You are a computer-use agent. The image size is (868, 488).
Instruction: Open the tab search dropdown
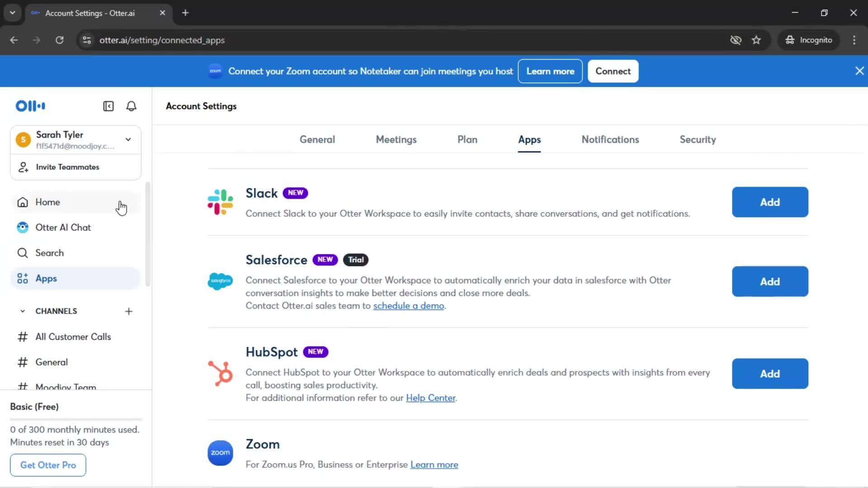(13, 13)
